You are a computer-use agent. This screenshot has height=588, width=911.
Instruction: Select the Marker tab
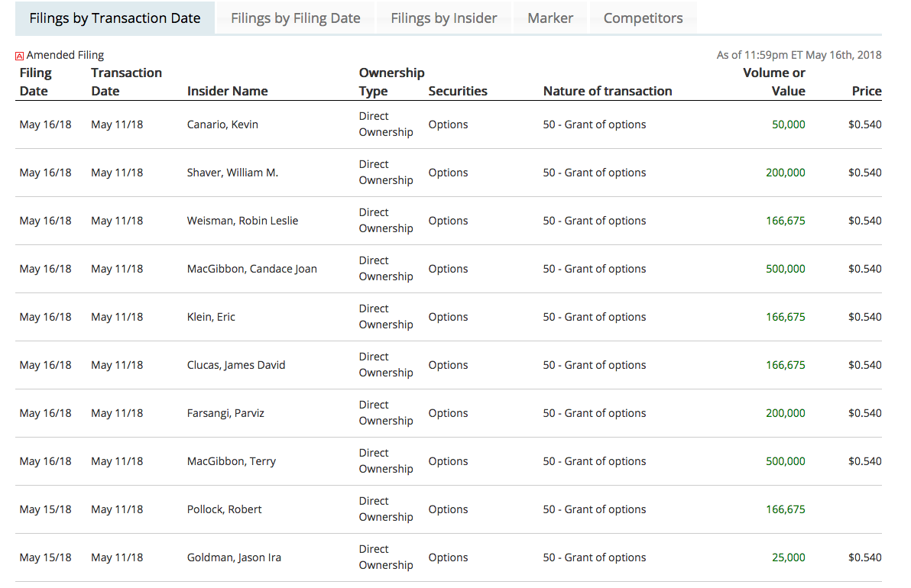coord(550,18)
